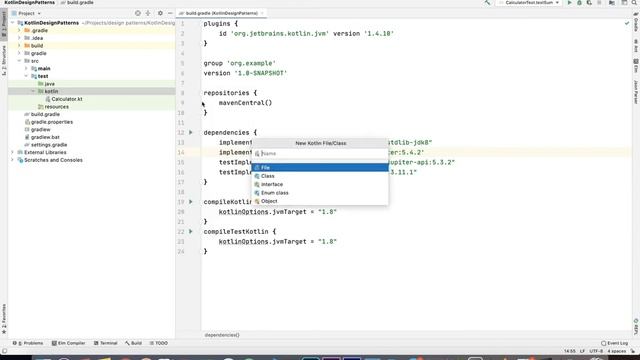Open the Gradle tool window tab

click(x=636, y=22)
